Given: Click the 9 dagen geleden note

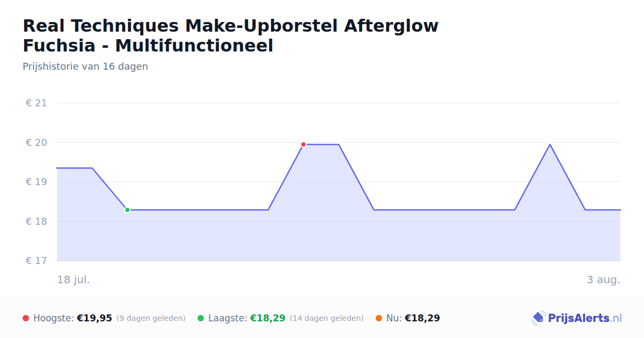Looking at the screenshot, I should 151,318.
